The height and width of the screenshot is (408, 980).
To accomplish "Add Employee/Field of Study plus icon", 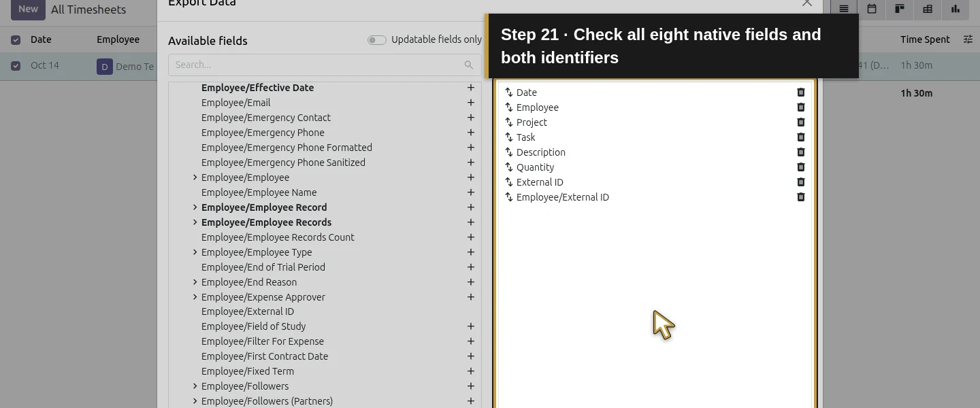I will (470, 326).
